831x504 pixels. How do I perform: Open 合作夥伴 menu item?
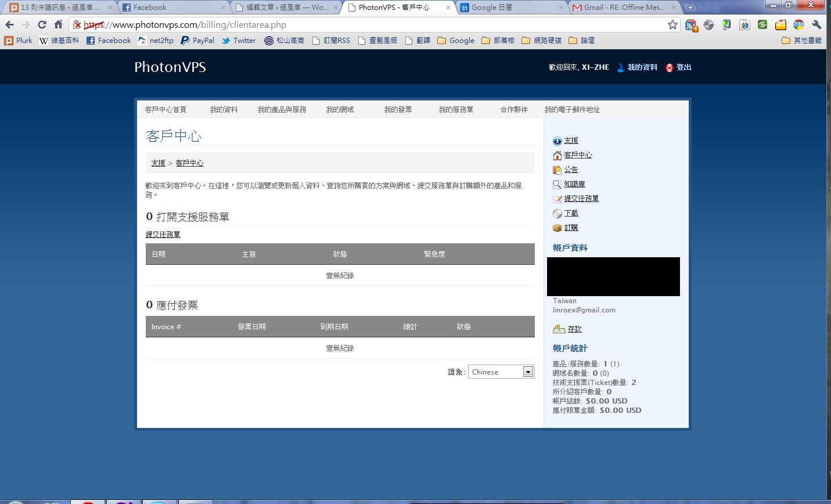514,109
